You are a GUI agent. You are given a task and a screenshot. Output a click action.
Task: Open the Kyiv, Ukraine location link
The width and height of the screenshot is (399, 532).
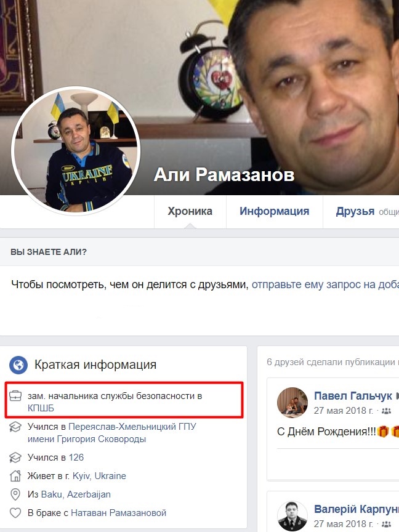point(99,476)
